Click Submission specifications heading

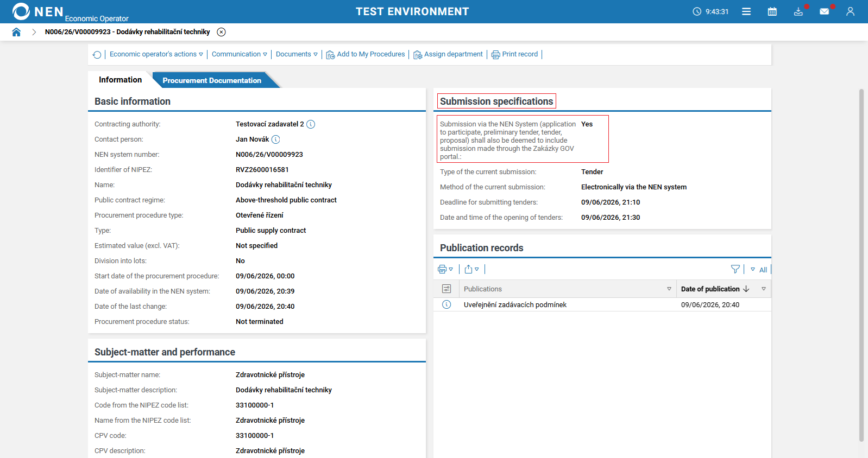(x=496, y=101)
